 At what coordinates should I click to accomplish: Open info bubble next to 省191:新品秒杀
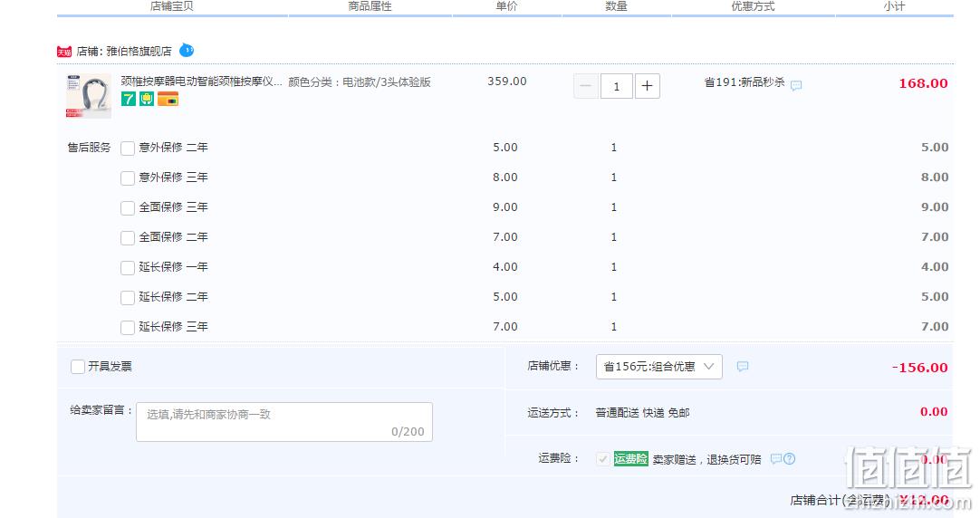click(x=796, y=86)
